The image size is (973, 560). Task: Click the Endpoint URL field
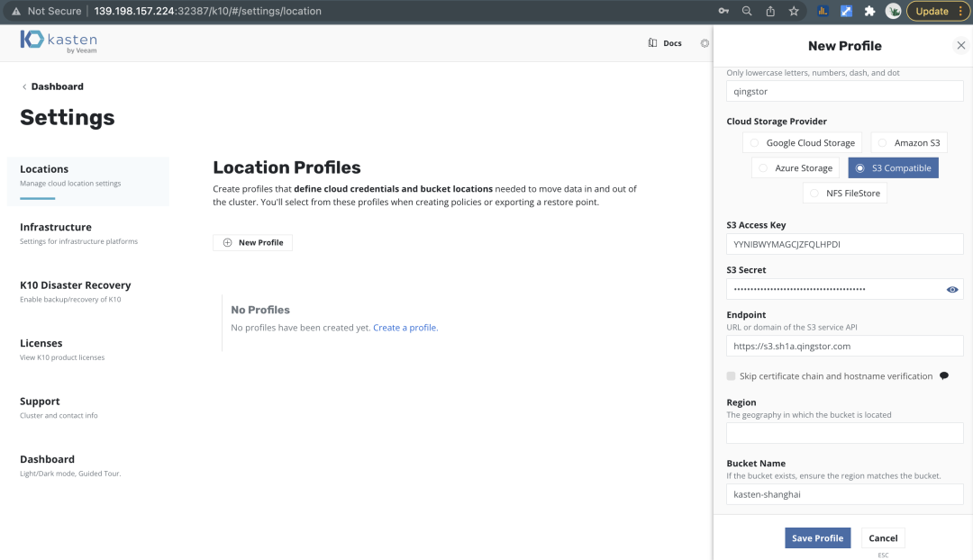844,346
